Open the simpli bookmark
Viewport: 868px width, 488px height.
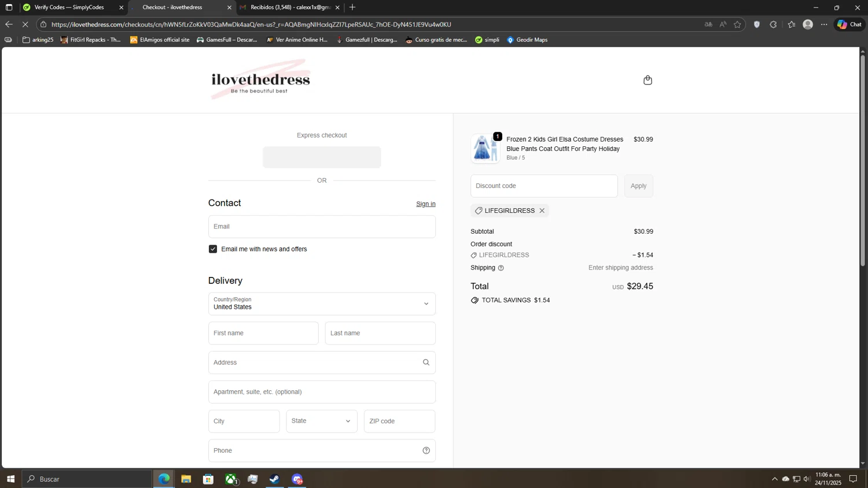487,40
